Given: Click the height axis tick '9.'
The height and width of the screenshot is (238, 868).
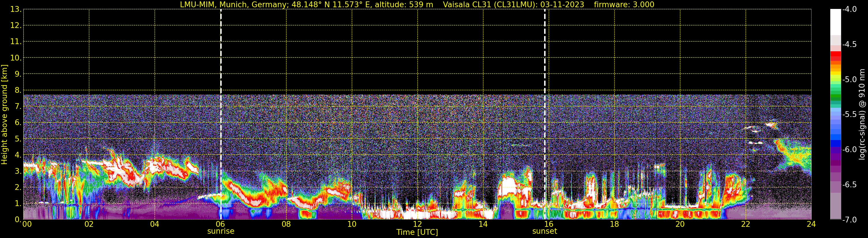Looking at the screenshot, I should pos(18,74).
